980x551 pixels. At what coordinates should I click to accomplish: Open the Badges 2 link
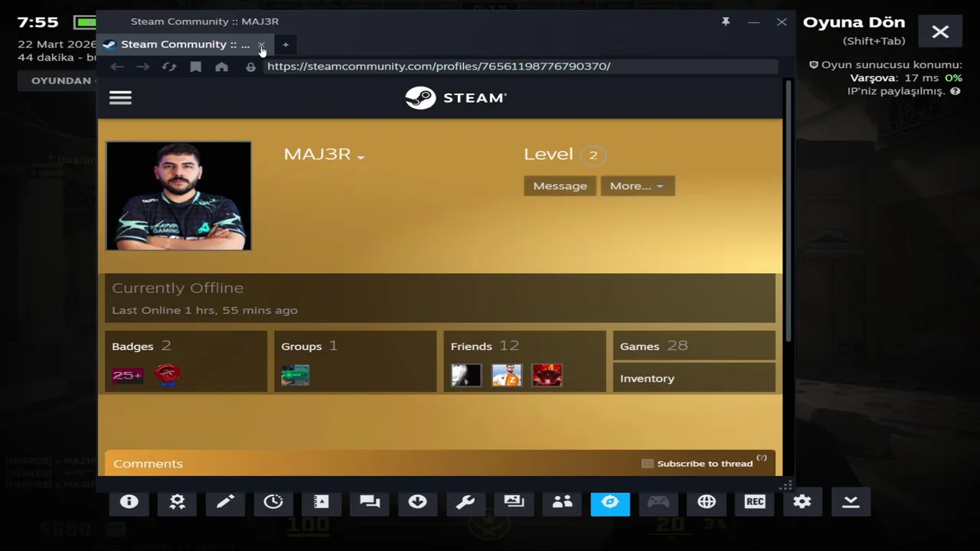pyautogui.click(x=142, y=346)
